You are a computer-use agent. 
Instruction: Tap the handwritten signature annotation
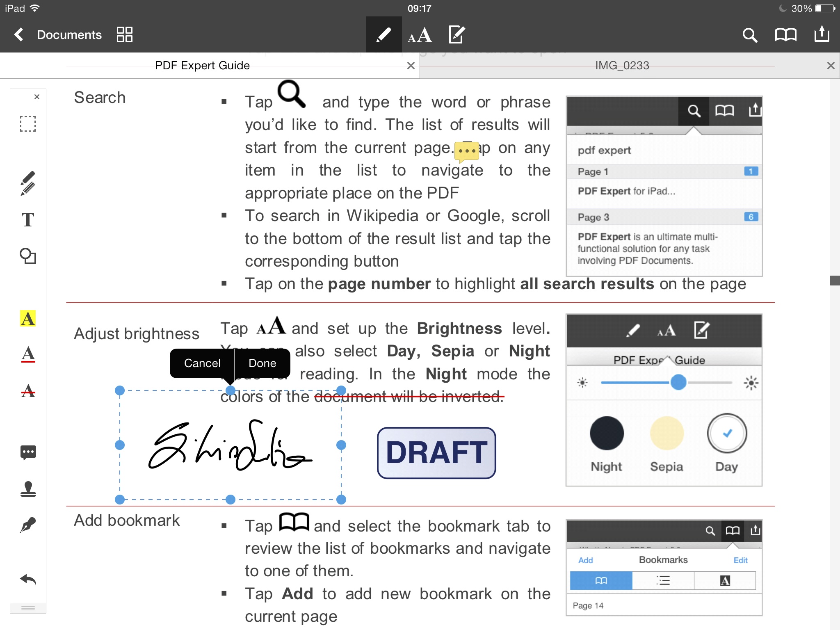[230, 445]
